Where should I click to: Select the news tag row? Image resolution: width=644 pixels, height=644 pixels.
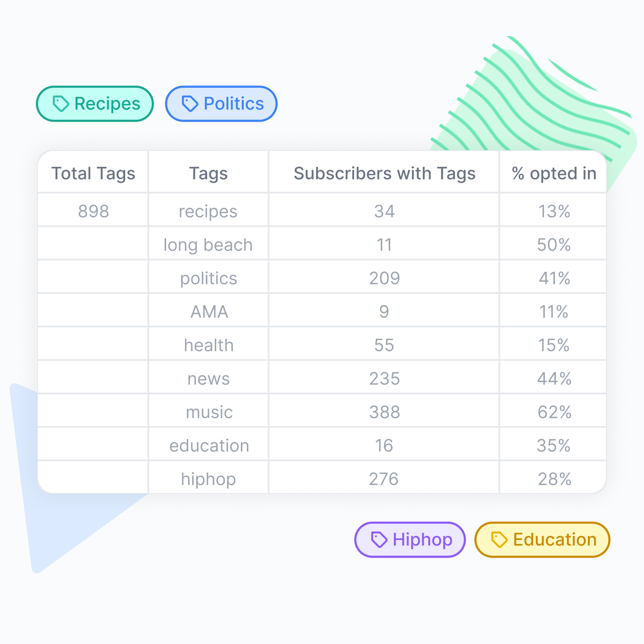click(x=208, y=379)
